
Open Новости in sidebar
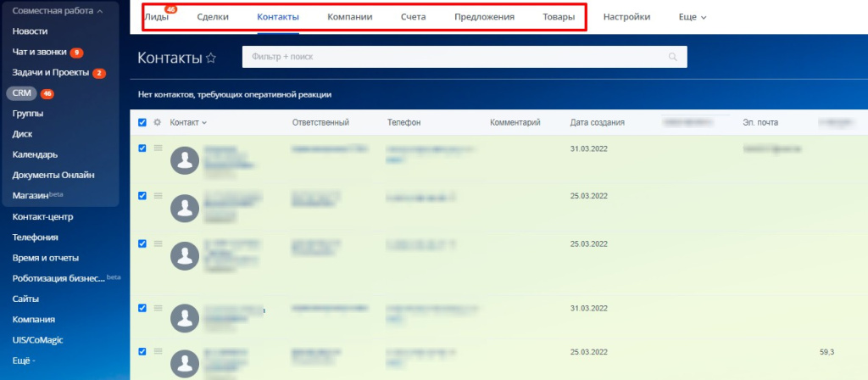(30, 31)
